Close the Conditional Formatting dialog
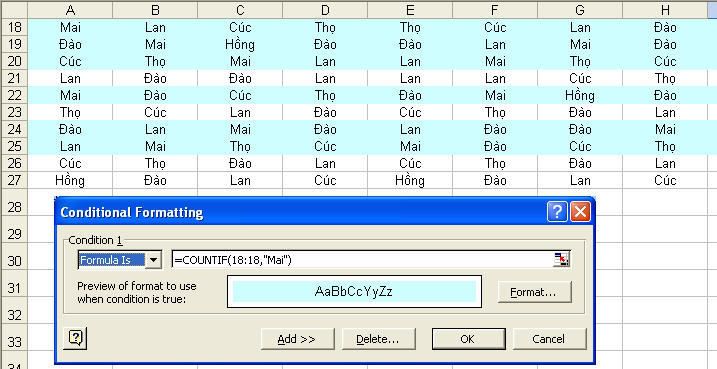717x369 pixels. [x=580, y=212]
